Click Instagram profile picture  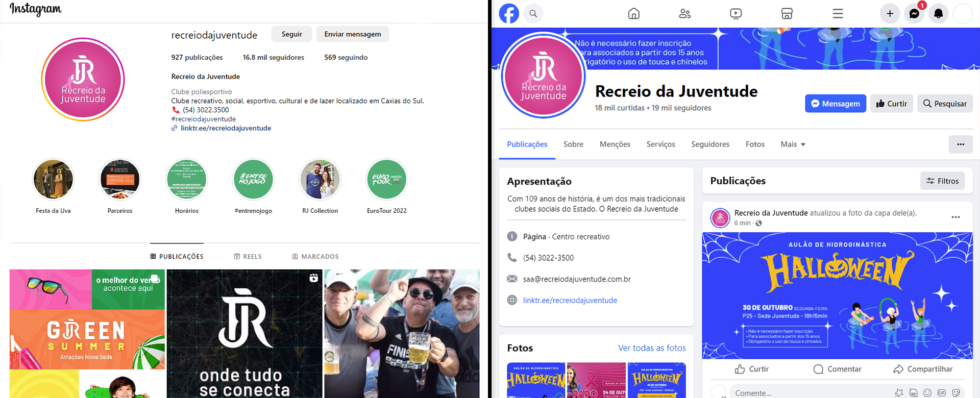83,80
